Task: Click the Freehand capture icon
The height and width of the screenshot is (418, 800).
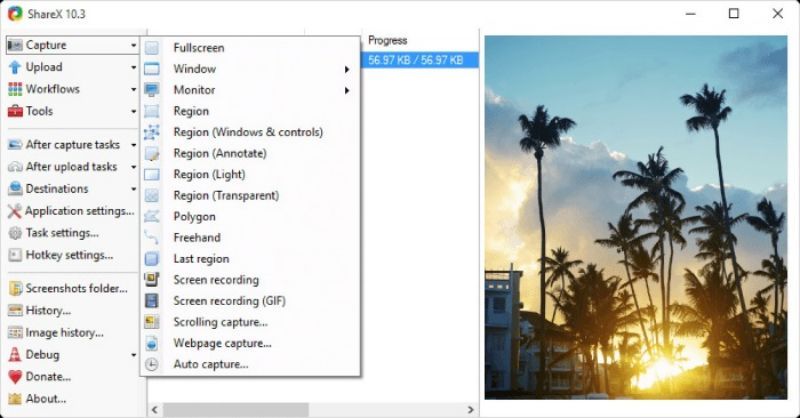Action: [152, 238]
